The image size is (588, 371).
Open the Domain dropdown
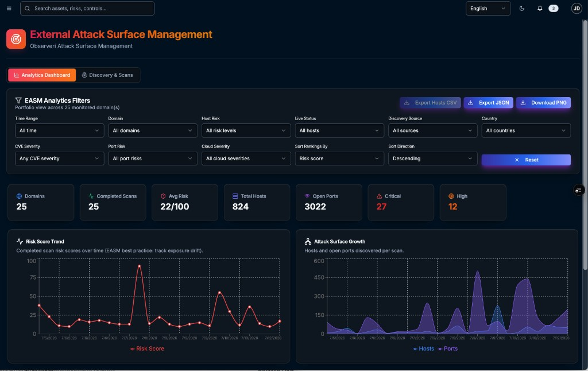(x=153, y=130)
